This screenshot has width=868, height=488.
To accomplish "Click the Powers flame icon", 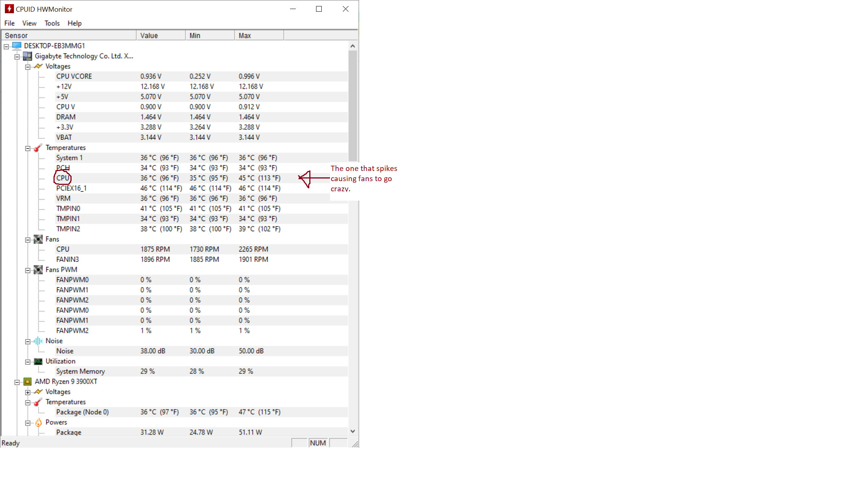I will tap(38, 422).
